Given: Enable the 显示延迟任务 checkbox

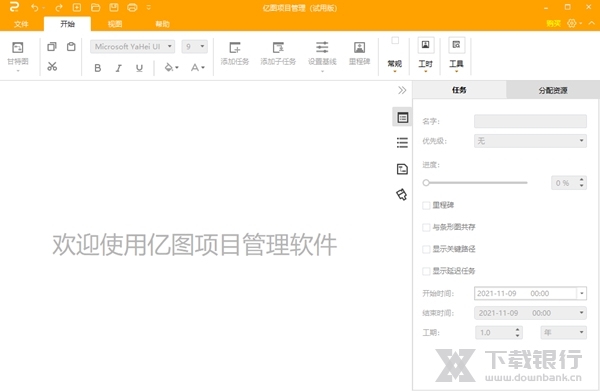Looking at the screenshot, I should (x=426, y=271).
